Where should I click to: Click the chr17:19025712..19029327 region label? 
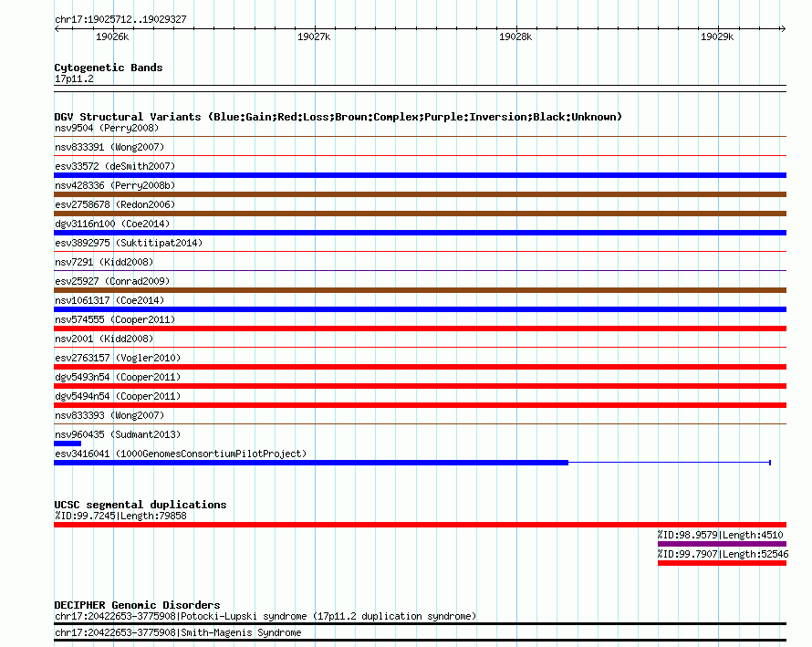click(x=120, y=20)
